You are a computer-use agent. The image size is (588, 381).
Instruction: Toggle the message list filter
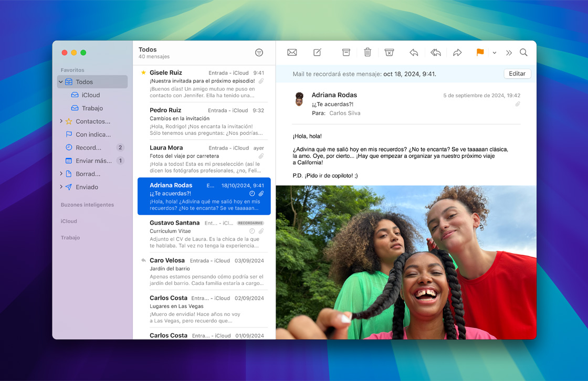pos(259,52)
